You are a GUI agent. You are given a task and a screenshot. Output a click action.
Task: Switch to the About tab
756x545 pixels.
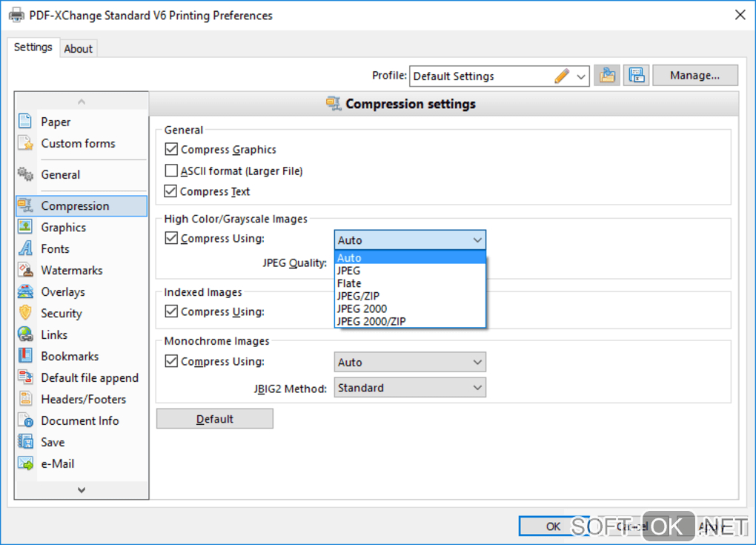coord(78,49)
